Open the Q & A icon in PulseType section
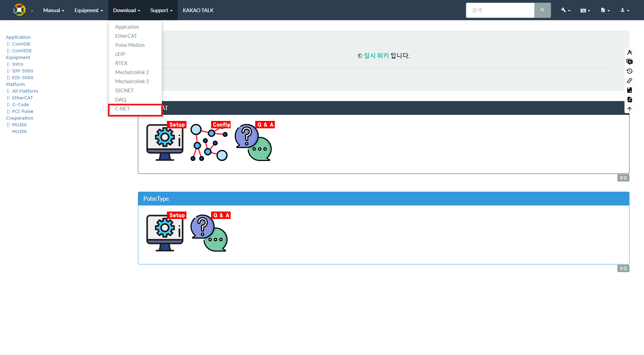 pyautogui.click(x=209, y=232)
